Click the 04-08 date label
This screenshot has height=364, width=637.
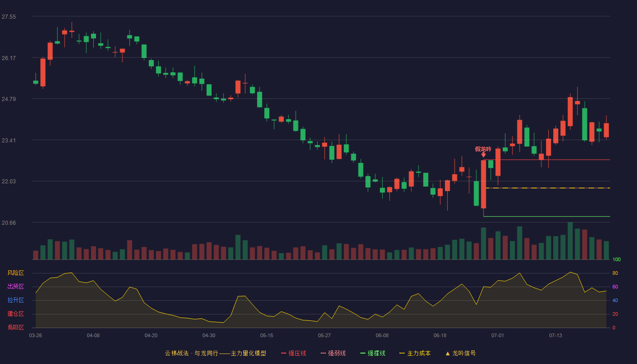point(93,335)
